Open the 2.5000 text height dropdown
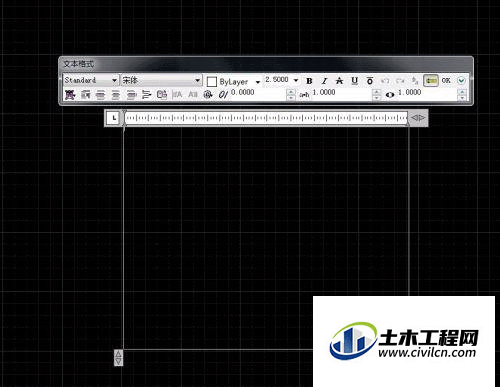 [296, 80]
